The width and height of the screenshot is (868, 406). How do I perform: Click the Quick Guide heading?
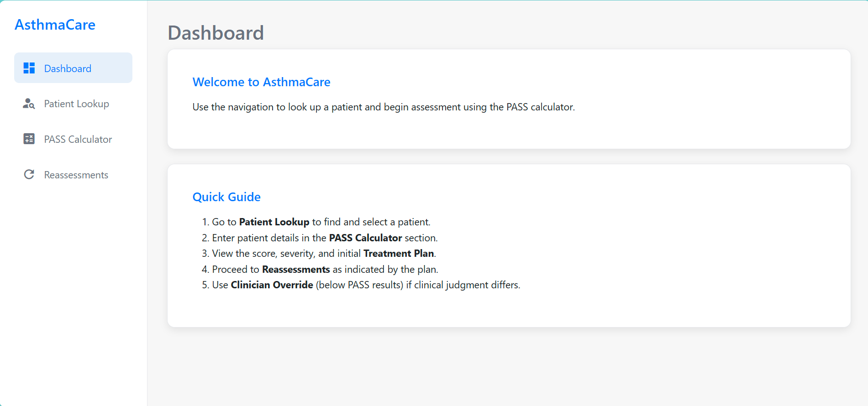(226, 197)
